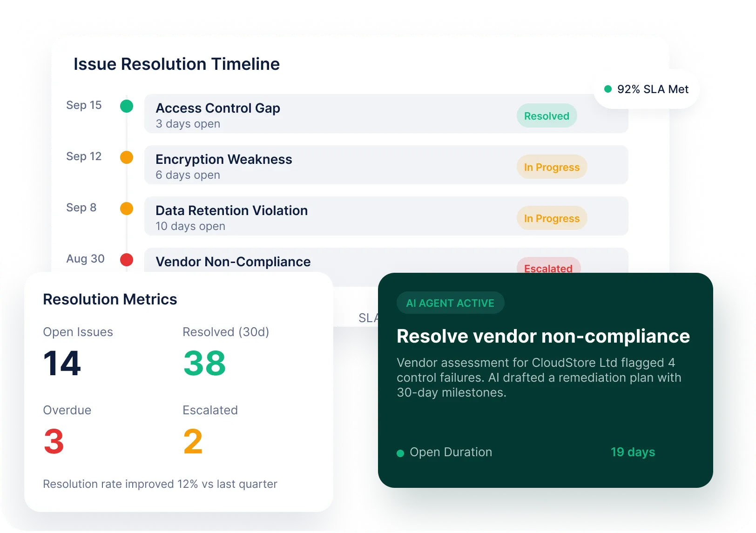Click the Escalated metric label

(210, 410)
